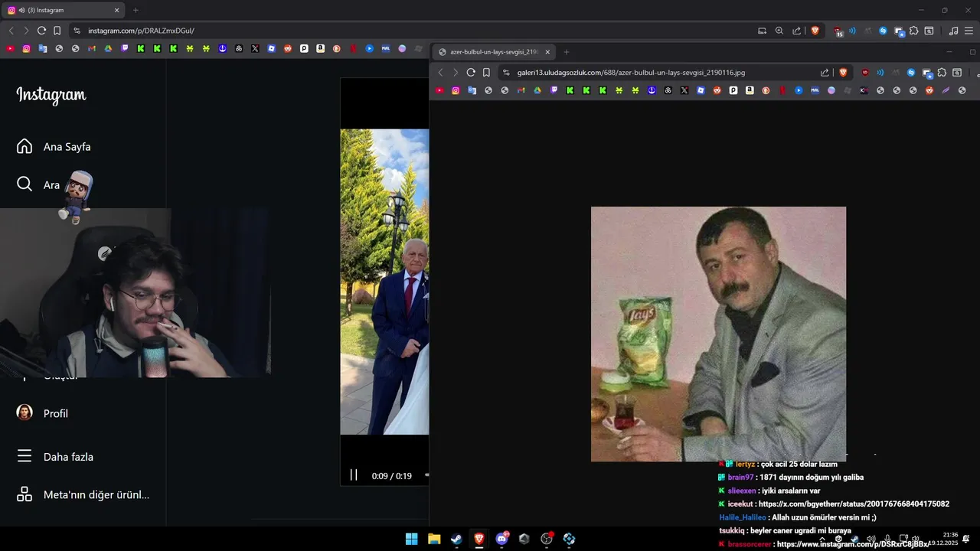Bookmark the uludagsozluk image page
Viewport: 980px width, 551px height.
(x=486, y=72)
